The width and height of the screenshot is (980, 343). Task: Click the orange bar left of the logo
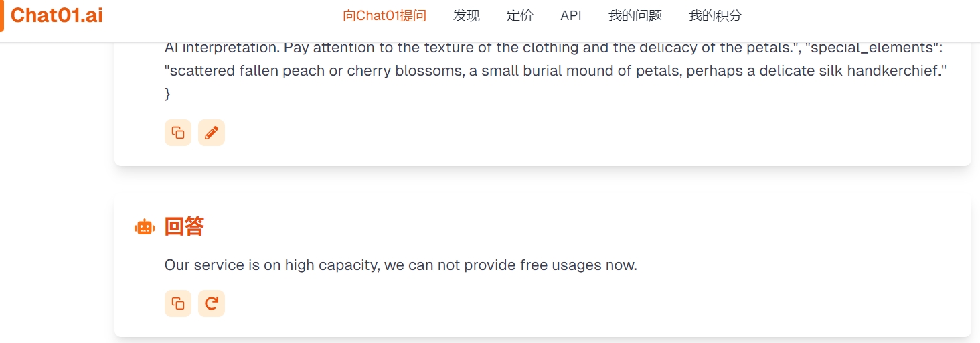[2, 16]
